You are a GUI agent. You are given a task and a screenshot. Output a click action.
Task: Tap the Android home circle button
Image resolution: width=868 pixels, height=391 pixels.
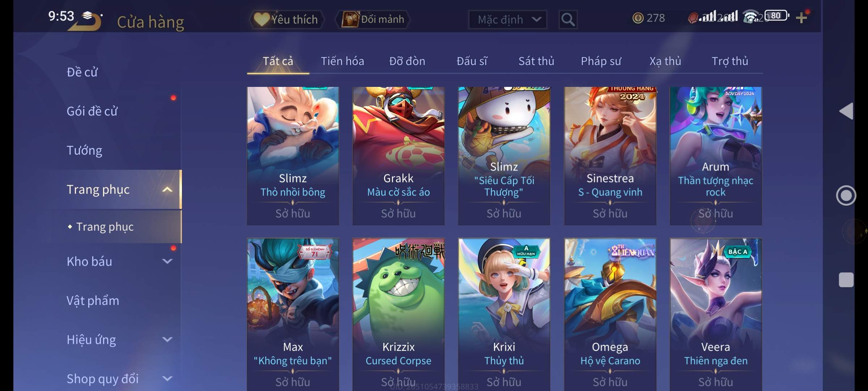(x=846, y=195)
